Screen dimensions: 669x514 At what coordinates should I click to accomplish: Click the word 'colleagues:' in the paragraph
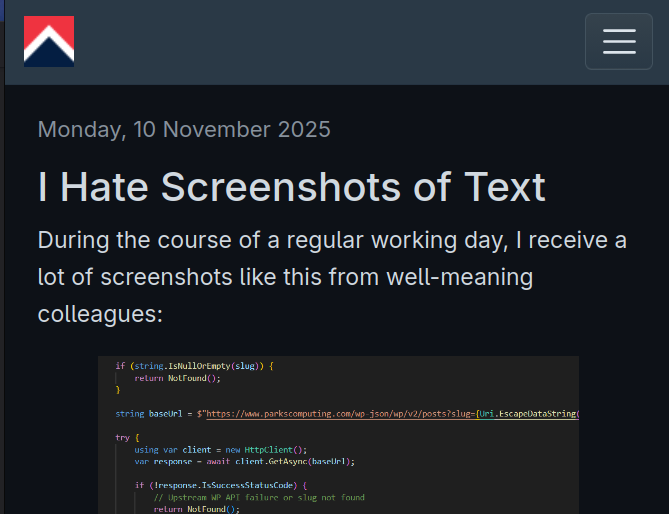coord(100,313)
